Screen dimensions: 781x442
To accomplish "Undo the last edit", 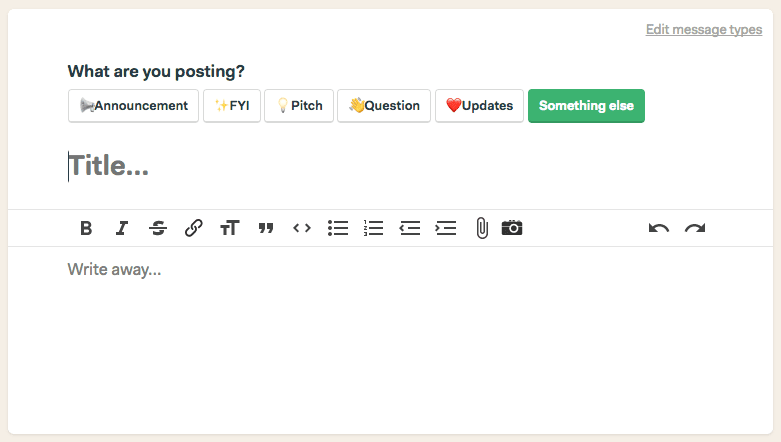I will point(658,228).
